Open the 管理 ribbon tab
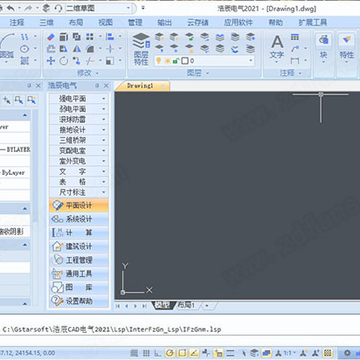The height and width of the screenshot is (360, 360). 135,22
